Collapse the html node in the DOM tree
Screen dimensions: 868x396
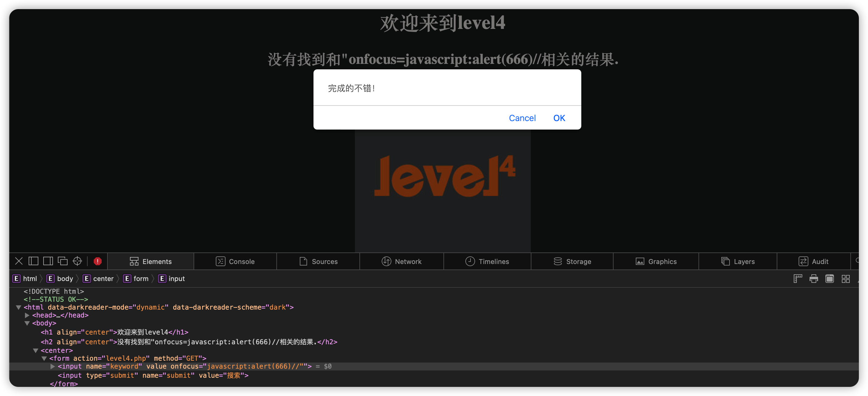coord(19,307)
